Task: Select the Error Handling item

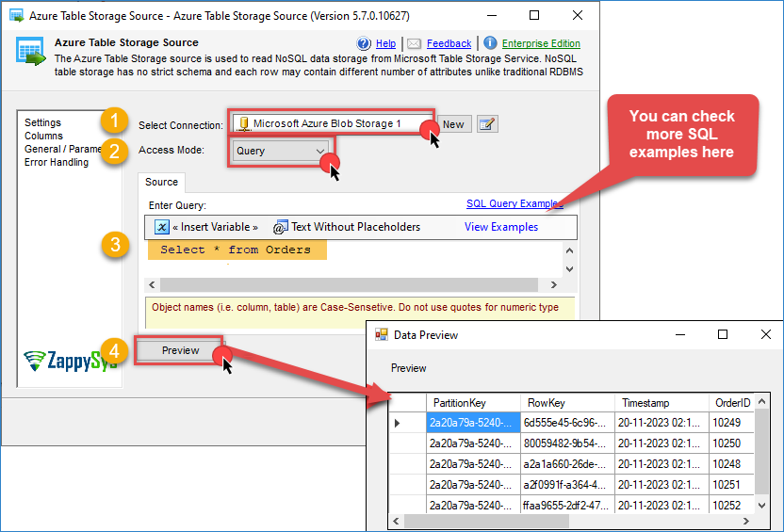Action: (x=57, y=162)
